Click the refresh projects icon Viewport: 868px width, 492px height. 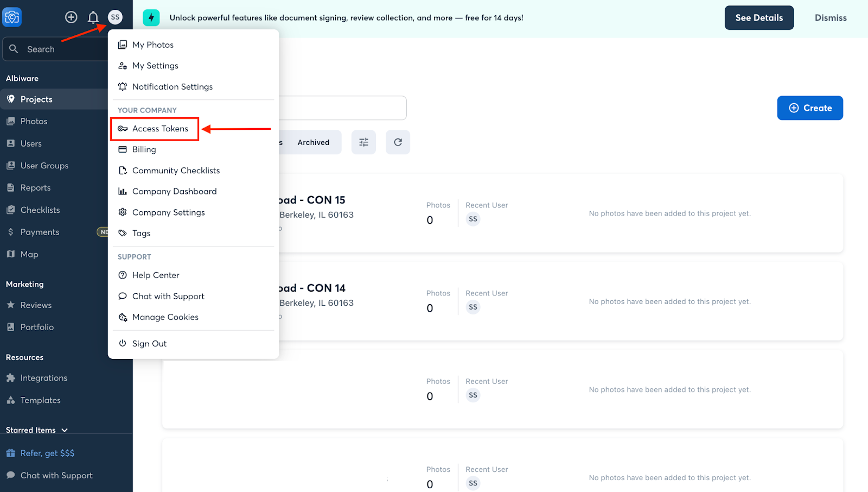click(398, 142)
